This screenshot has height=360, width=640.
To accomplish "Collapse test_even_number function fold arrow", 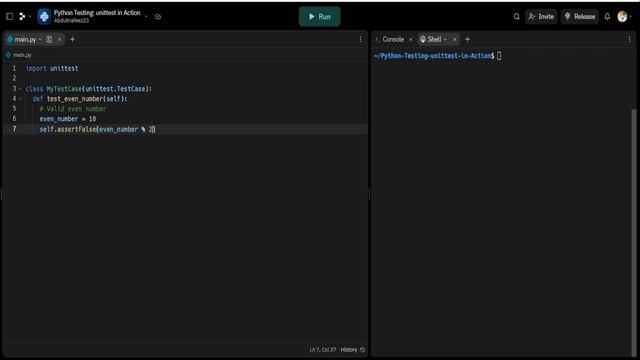I will 20,98.
